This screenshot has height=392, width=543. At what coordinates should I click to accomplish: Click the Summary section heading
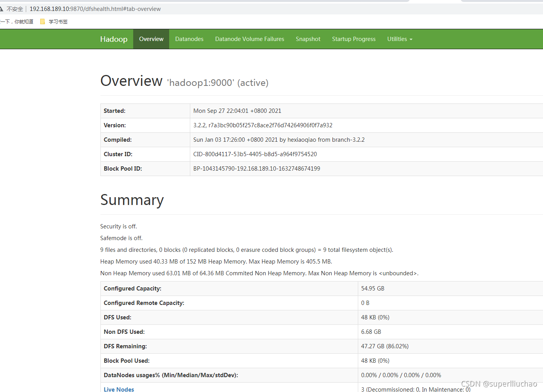(x=132, y=200)
